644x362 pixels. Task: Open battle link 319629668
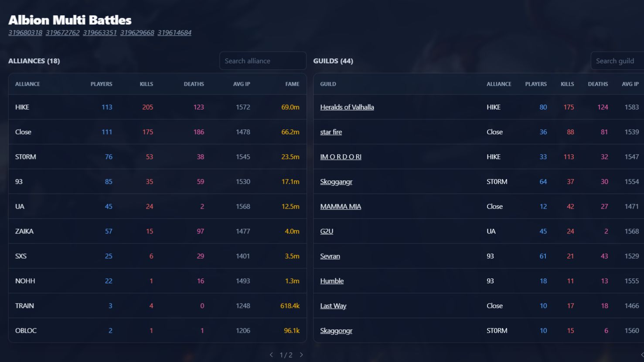[x=137, y=33]
